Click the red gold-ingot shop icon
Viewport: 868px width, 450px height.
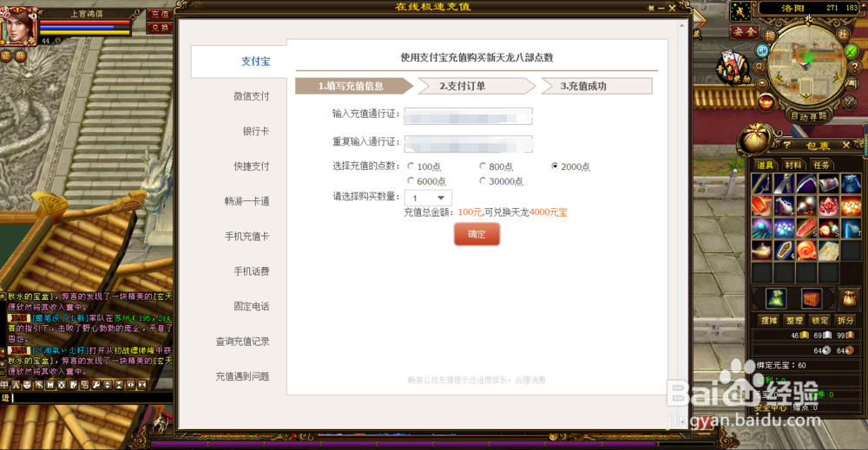[x=766, y=102]
